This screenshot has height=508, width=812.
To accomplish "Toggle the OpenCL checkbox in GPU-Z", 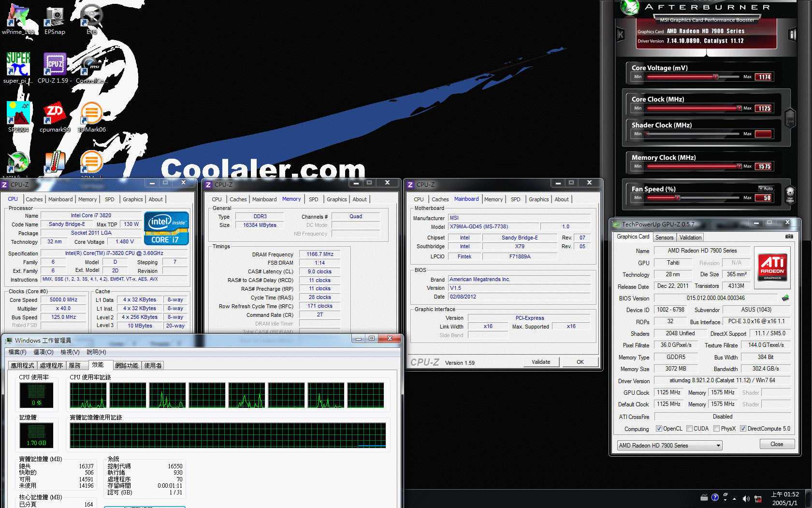I will 659,429.
